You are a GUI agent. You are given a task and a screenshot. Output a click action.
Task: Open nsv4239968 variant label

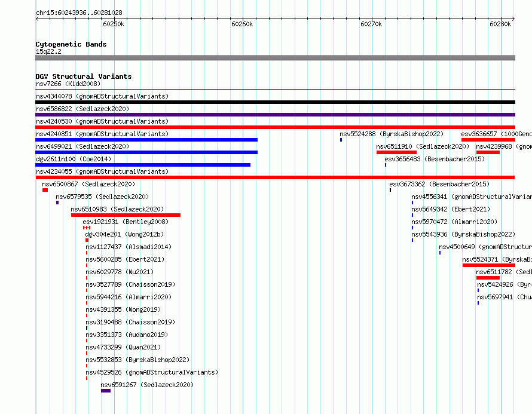point(504,146)
